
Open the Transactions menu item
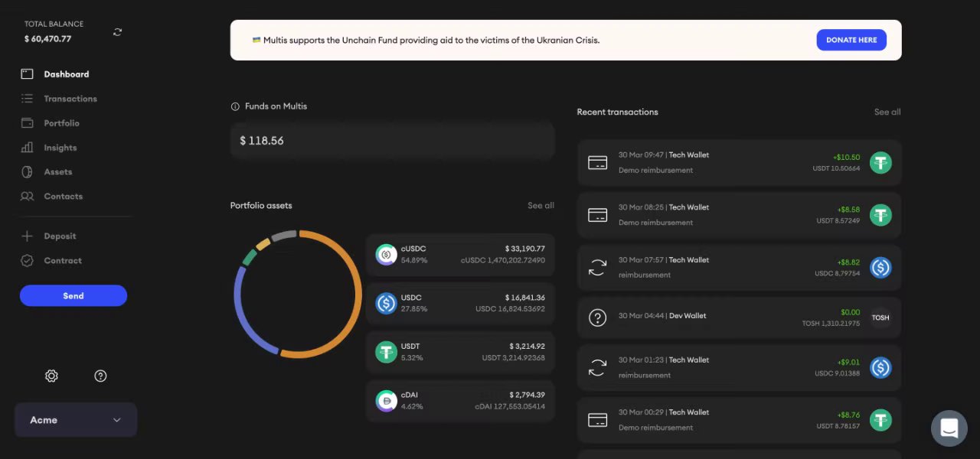click(x=70, y=99)
